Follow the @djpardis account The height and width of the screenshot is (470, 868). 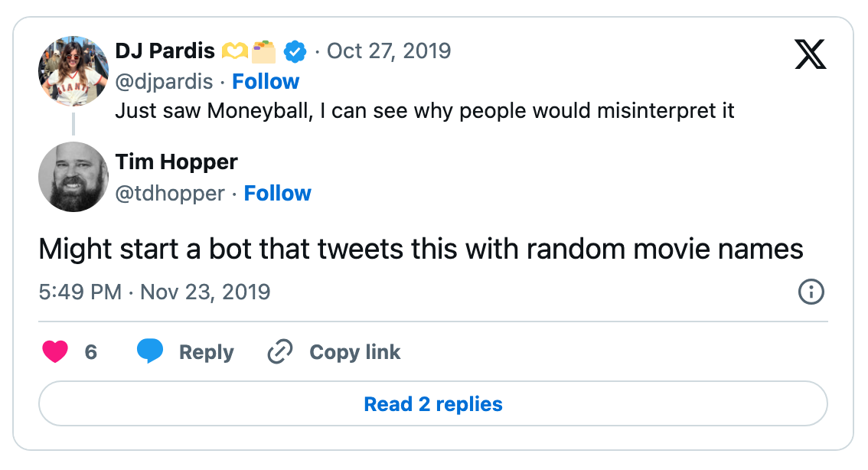[266, 81]
